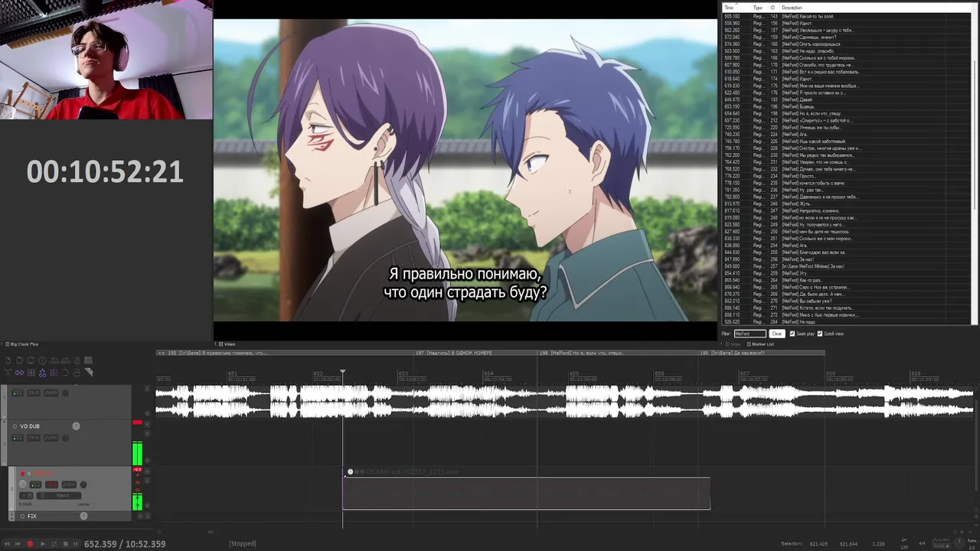This screenshot has height=551, width=980.
Task: Select marker row 'Идиот.' ID 156
Action: pos(847,23)
